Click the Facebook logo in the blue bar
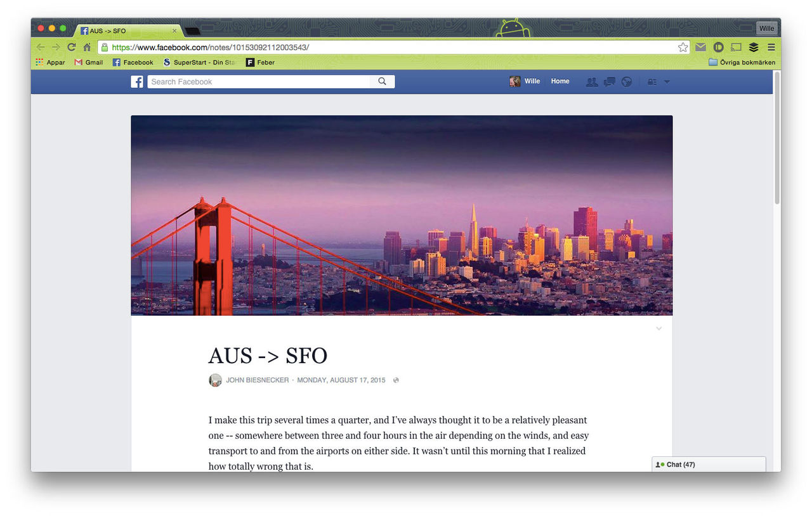The height and width of the screenshot is (516, 812). 137,82
